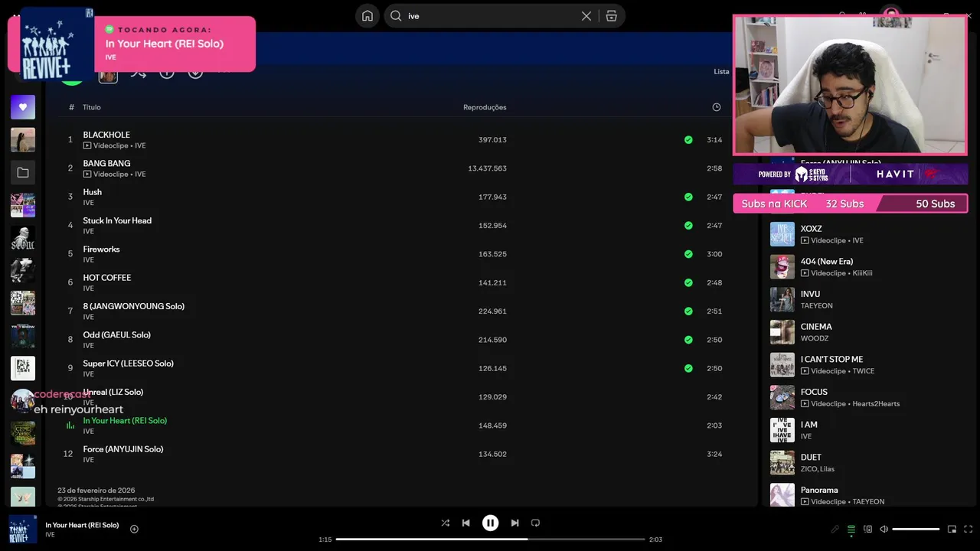This screenshot has height=551, width=980.
Task: Skip to the next track
Action: tap(514, 523)
